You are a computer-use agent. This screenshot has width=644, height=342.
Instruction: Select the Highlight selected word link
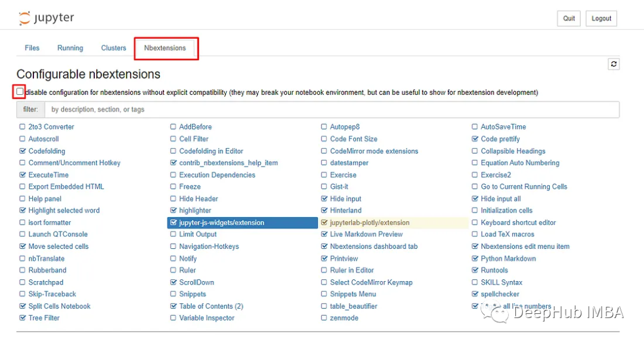64,210
